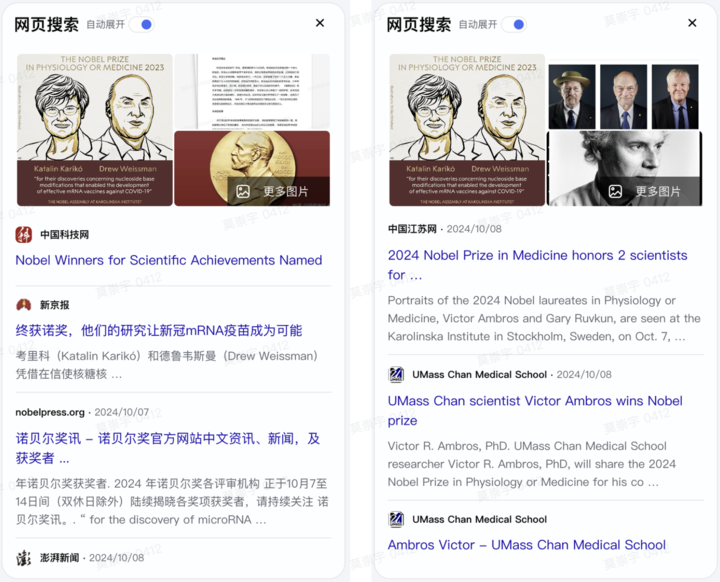Click the 中国科技网 source icon
The image size is (720, 582).
(x=24, y=235)
